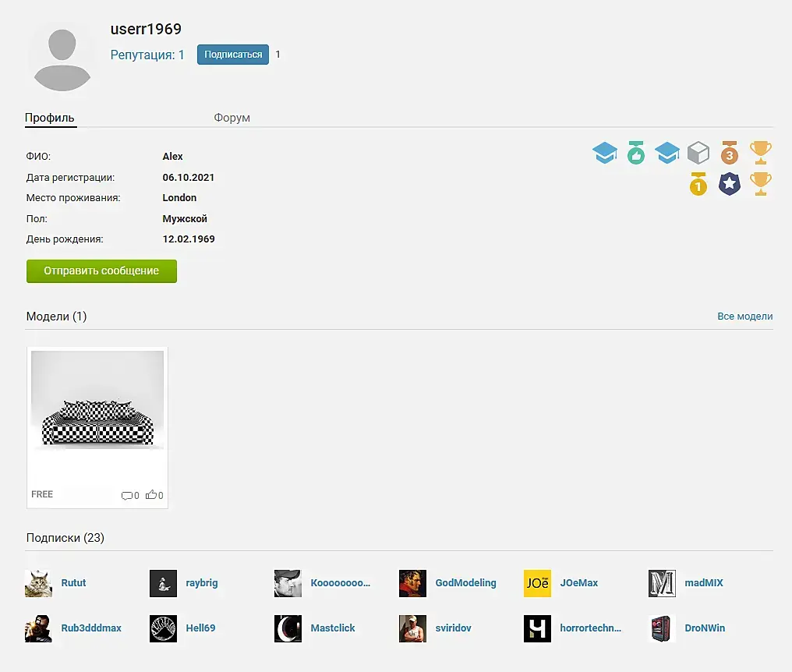Click the green thumbs-up medal badge
This screenshot has height=672, width=792.
(636, 153)
